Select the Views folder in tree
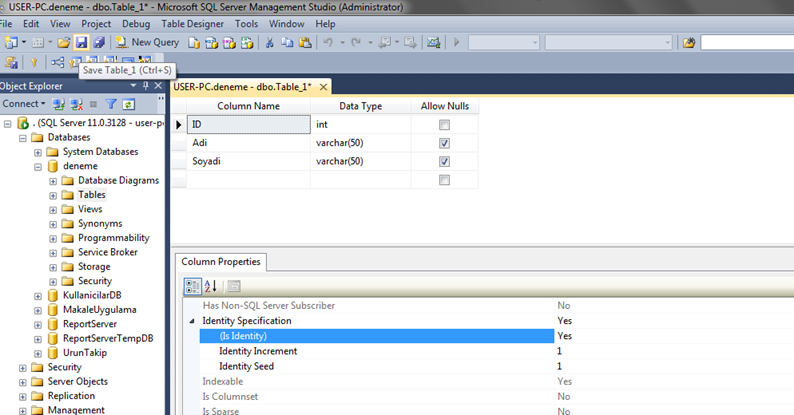This screenshot has height=415, width=794. tap(90, 209)
